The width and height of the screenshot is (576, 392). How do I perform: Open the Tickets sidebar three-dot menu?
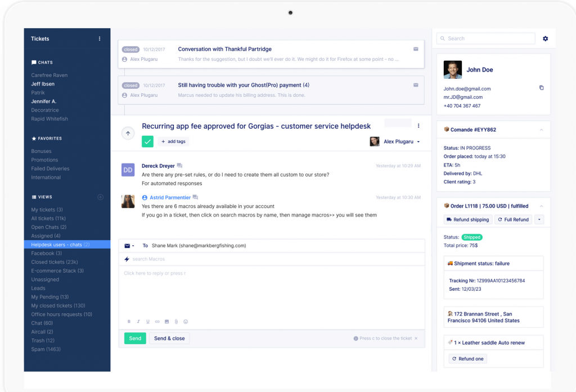click(100, 39)
